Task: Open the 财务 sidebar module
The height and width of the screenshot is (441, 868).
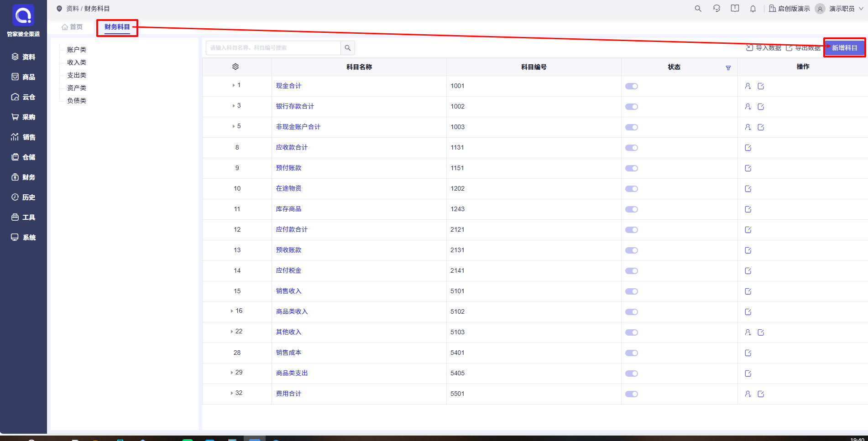Action: click(x=23, y=177)
